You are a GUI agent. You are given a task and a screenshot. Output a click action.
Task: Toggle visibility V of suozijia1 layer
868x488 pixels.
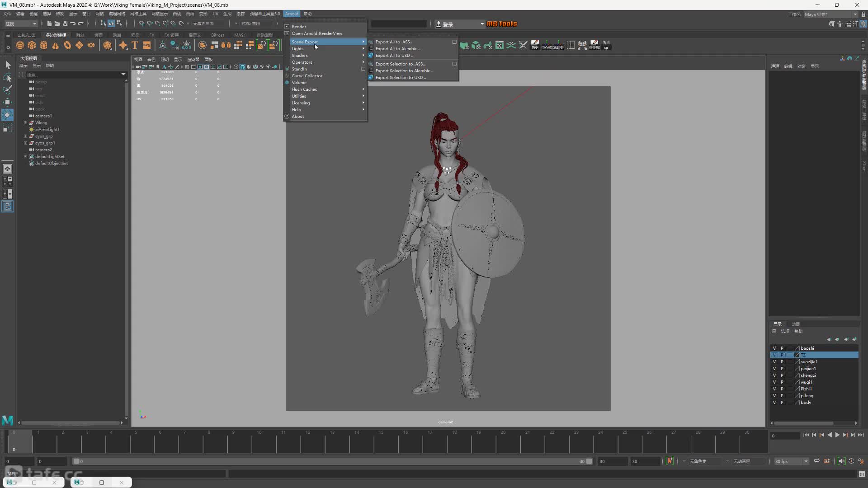coord(774,362)
